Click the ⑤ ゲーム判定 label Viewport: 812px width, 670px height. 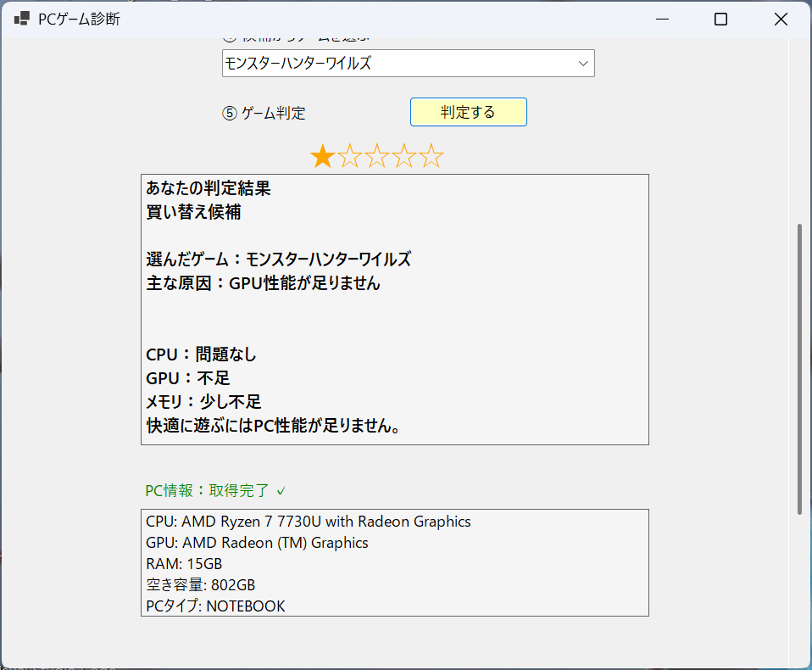[264, 113]
